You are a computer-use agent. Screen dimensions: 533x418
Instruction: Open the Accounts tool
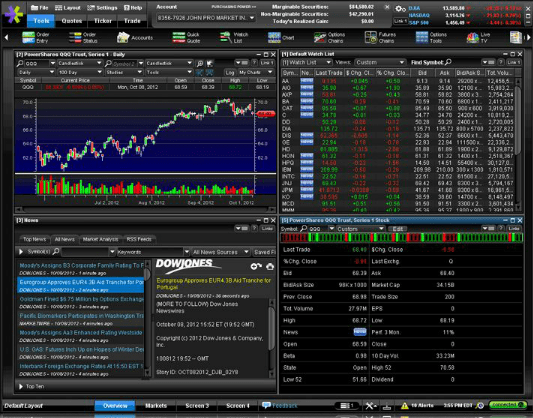(x=135, y=37)
